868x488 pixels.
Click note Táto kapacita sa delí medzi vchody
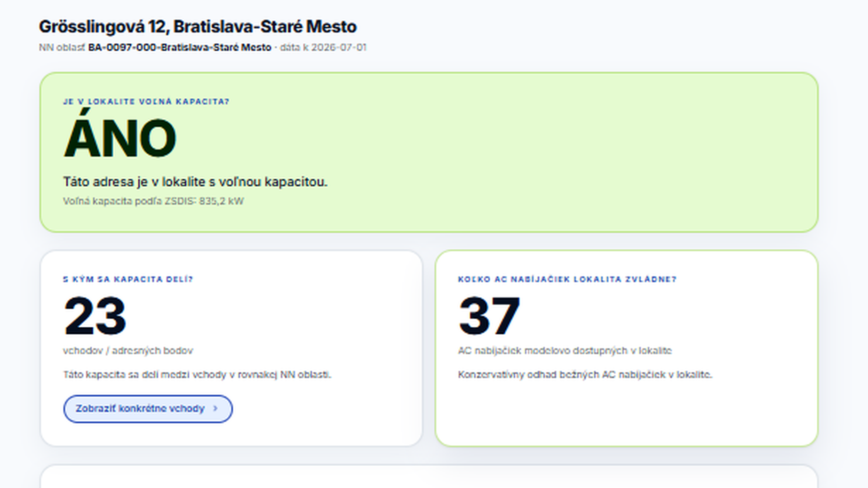(197, 375)
